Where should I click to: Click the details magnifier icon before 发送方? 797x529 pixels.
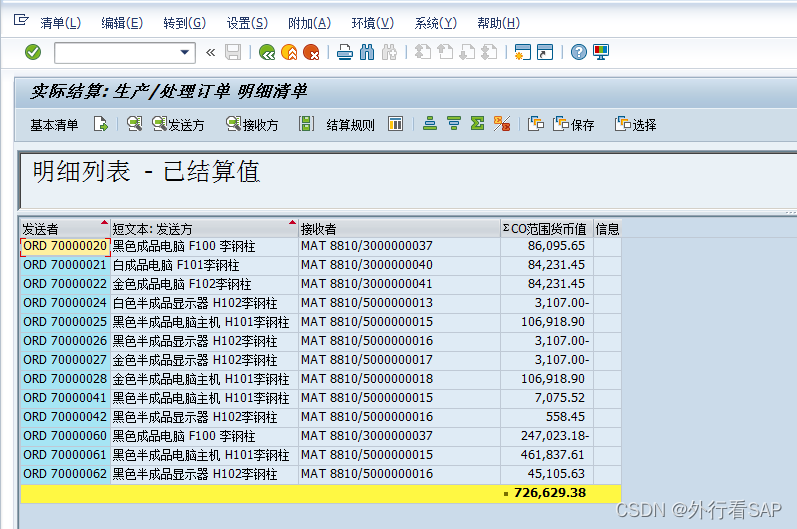(x=134, y=124)
